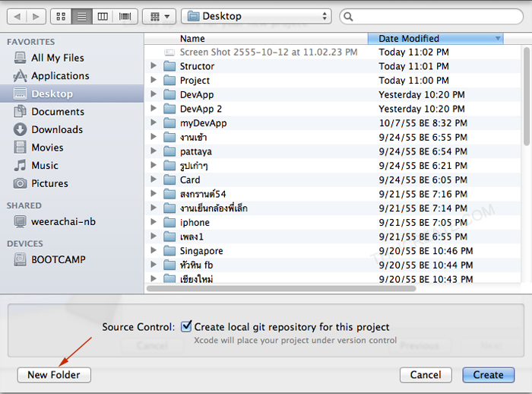
Task: Expand the Project folder
Action: coord(154,80)
